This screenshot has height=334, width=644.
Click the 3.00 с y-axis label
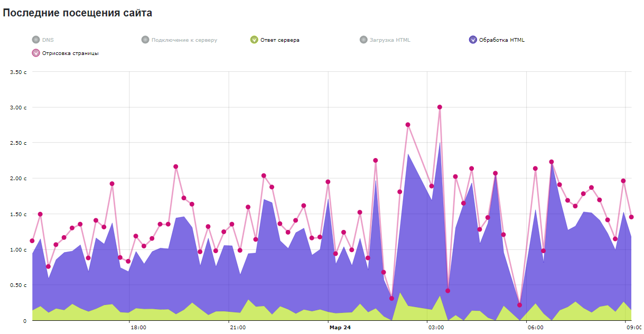tap(18, 107)
